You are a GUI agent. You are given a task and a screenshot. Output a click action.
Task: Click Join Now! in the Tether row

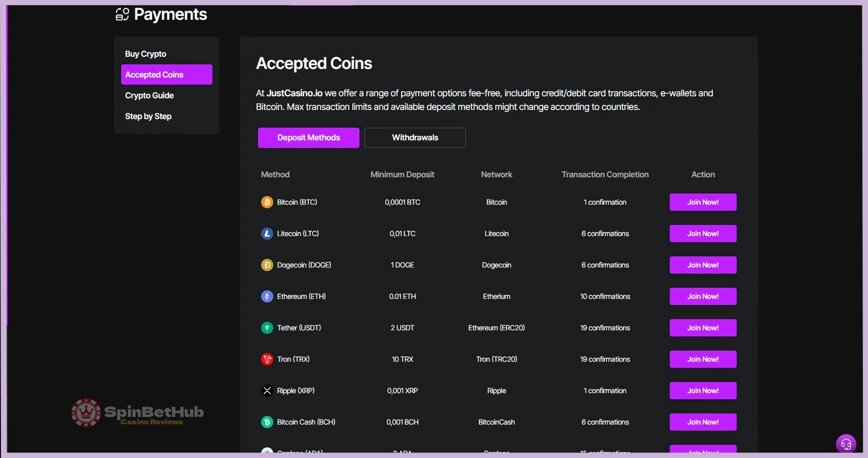[x=703, y=328]
